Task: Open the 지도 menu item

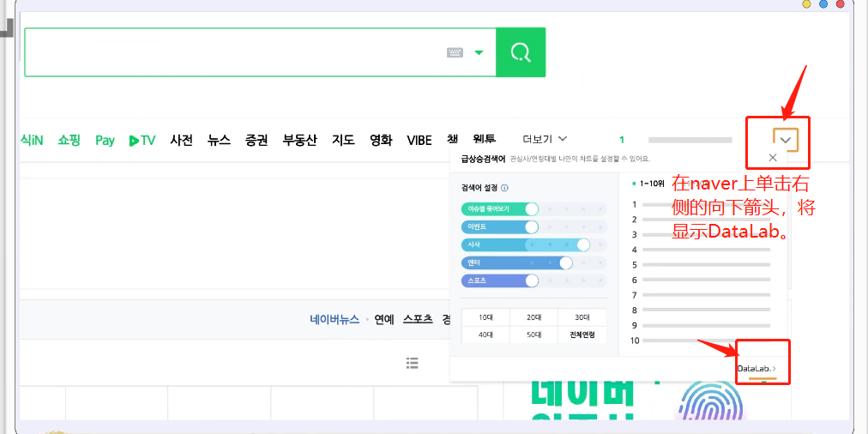Action: [x=343, y=140]
